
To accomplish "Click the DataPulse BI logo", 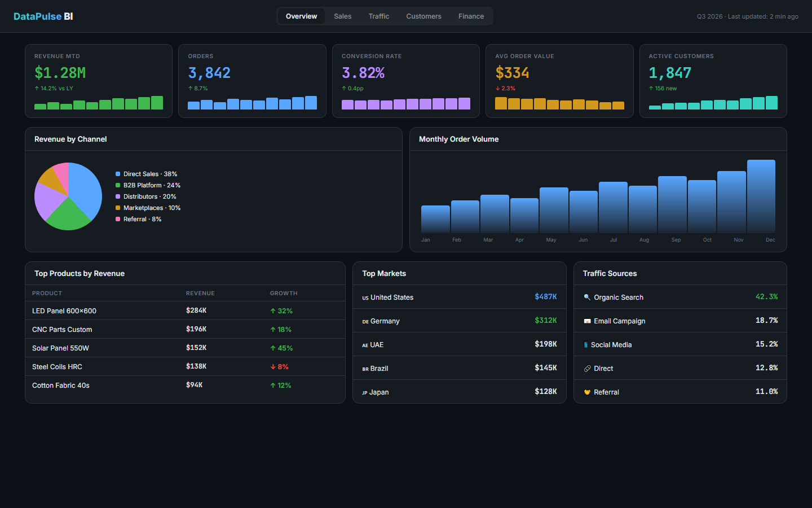I will [43, 16].
